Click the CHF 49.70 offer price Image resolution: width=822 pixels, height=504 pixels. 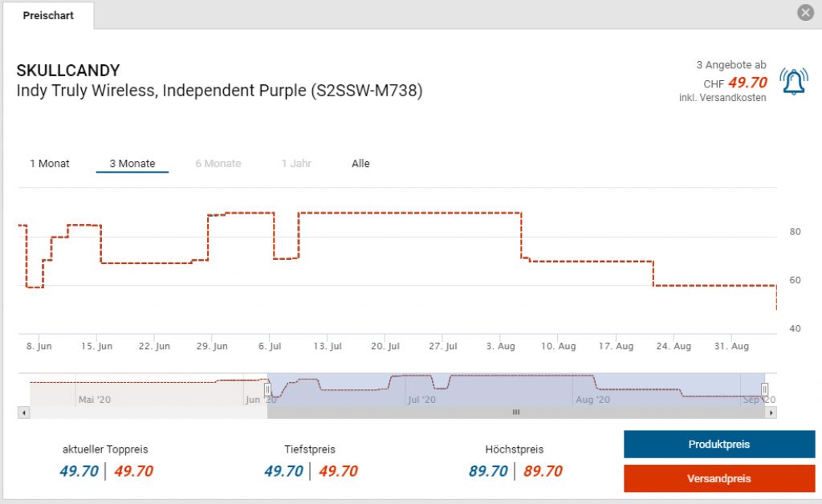(747, 83)
